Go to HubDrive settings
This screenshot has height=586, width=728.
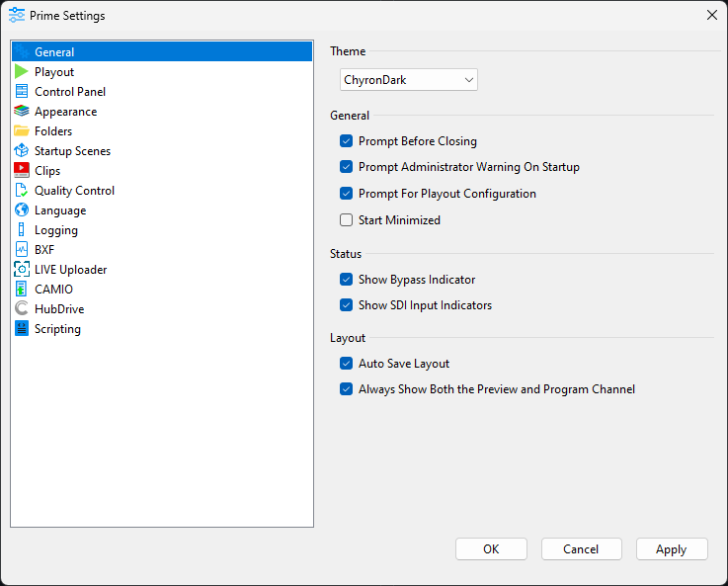[59, 309]
